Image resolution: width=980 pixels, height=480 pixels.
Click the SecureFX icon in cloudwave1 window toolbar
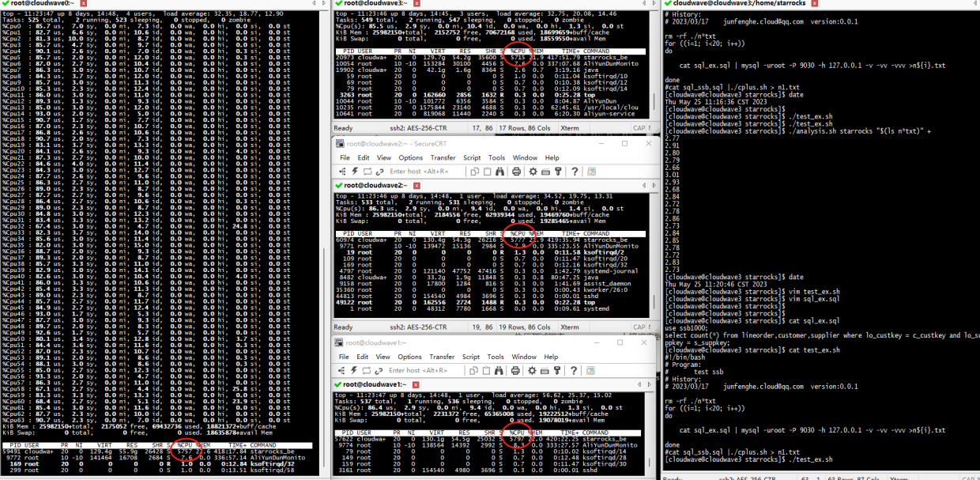590,370
